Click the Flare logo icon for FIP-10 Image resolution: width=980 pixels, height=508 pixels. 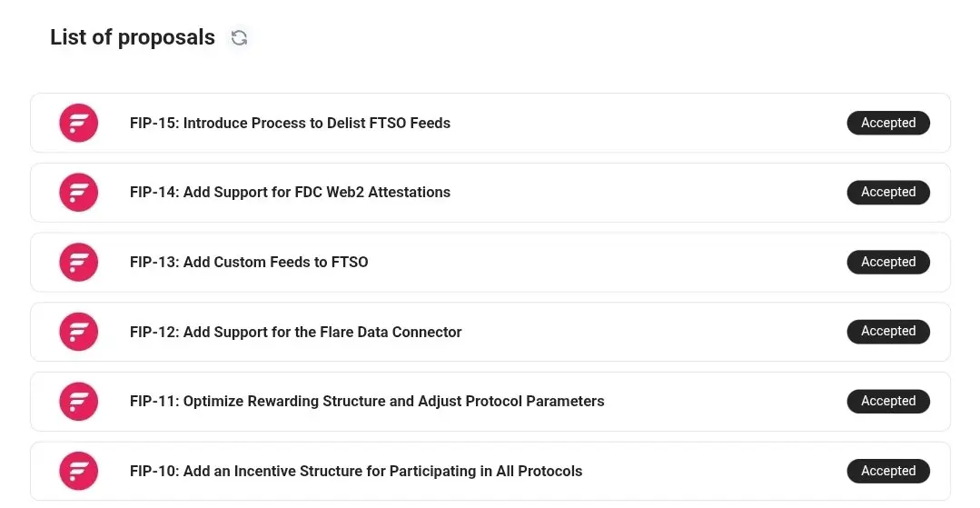coord(79,471)
